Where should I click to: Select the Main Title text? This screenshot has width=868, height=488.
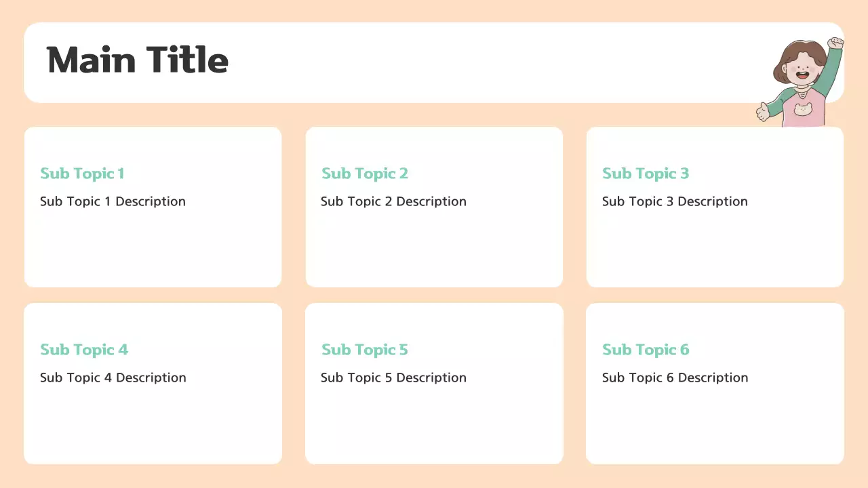click(x=138, y=60)
